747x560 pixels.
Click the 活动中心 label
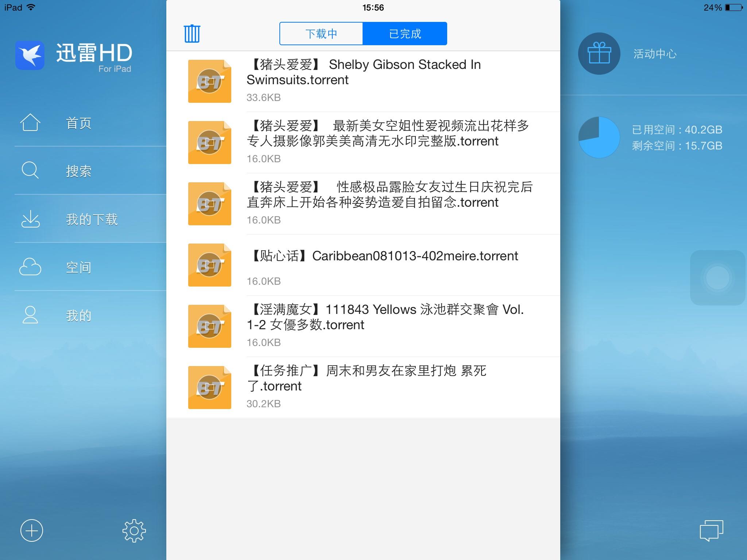click(655, 54)
